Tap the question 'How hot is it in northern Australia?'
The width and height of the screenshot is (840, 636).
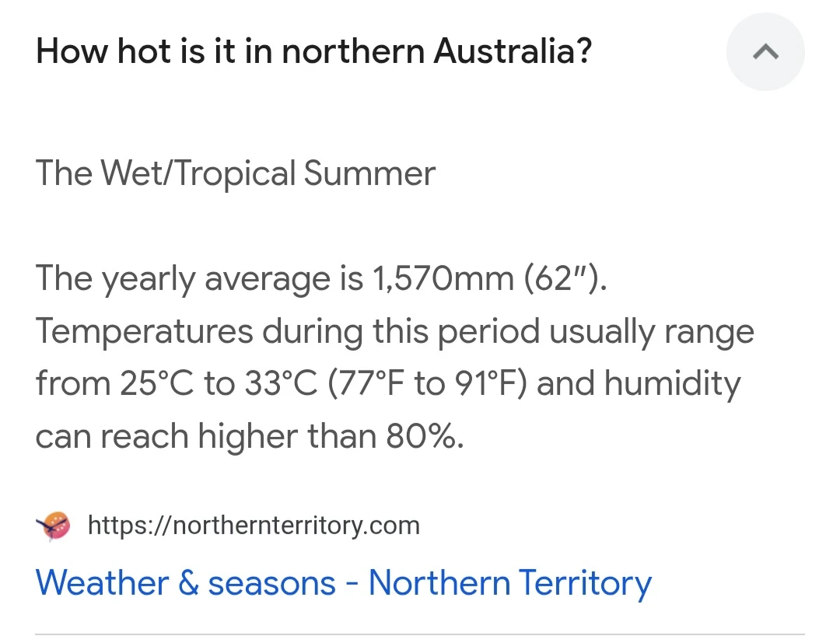click(x=313, y=51)
